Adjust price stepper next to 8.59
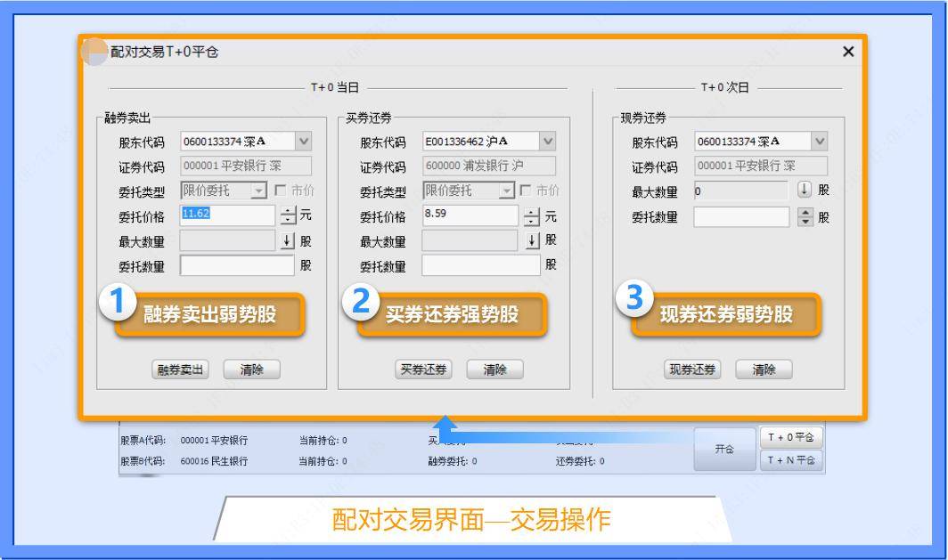 click(531, 216)
